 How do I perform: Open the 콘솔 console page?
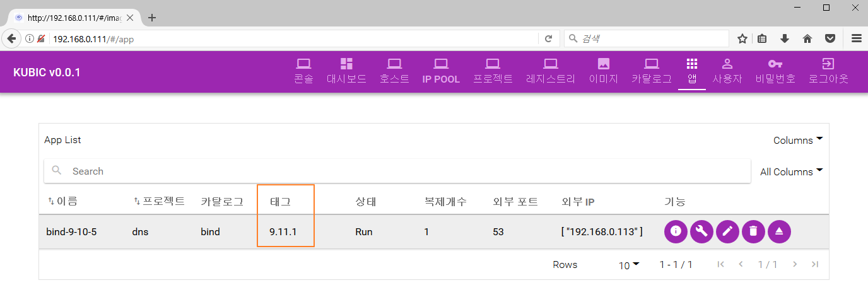click(303, 71)
